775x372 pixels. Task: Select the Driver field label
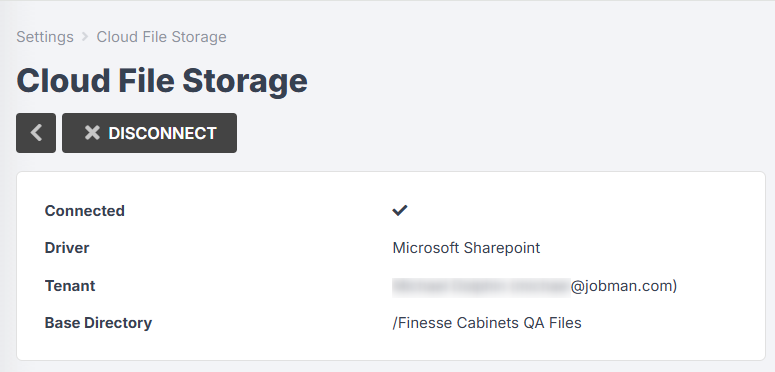point(67,248)
